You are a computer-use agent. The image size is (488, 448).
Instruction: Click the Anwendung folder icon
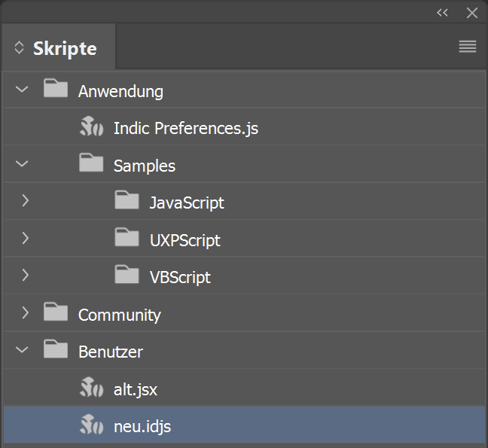(x=56, y=88)
